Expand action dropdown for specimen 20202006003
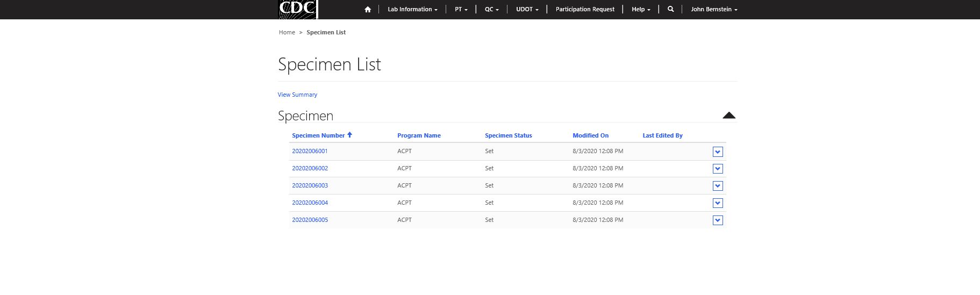Viewport: 980px width, 295px height. tap(717, 186)
